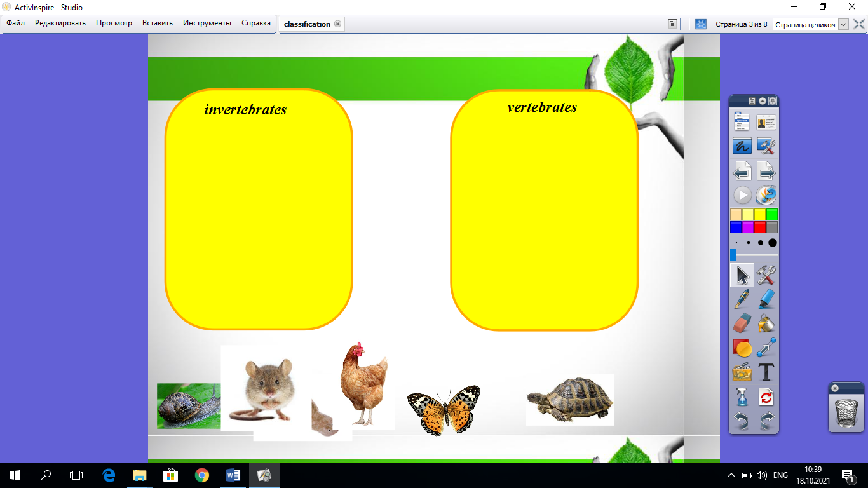Click the Undo arrow in toolbox
The image size is (868, 488).
pyautogui.click(x=742, y=420)
